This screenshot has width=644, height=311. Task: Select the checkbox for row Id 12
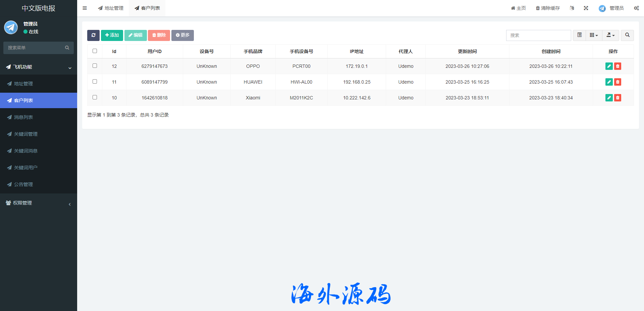[x=95, y=66]
